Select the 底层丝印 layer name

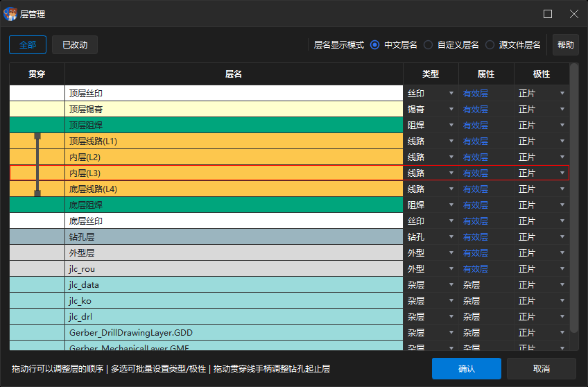point(86,221)
